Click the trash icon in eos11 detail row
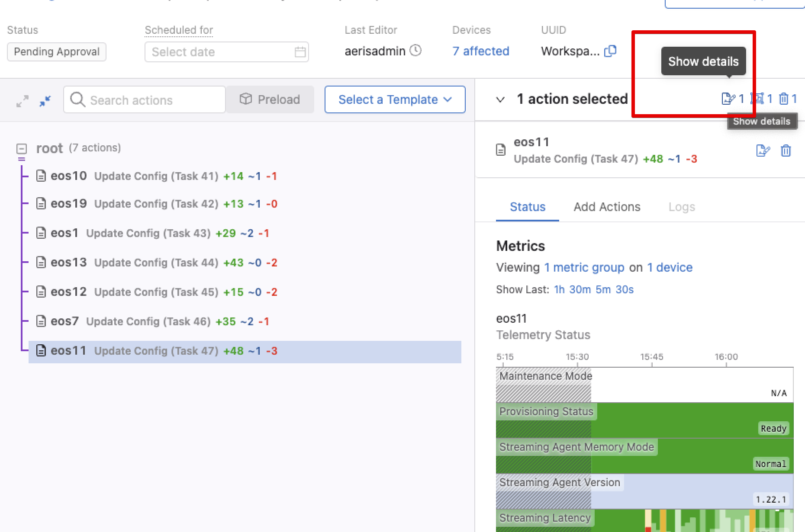The height and width of the screenshot is (532, 805). 786,151
